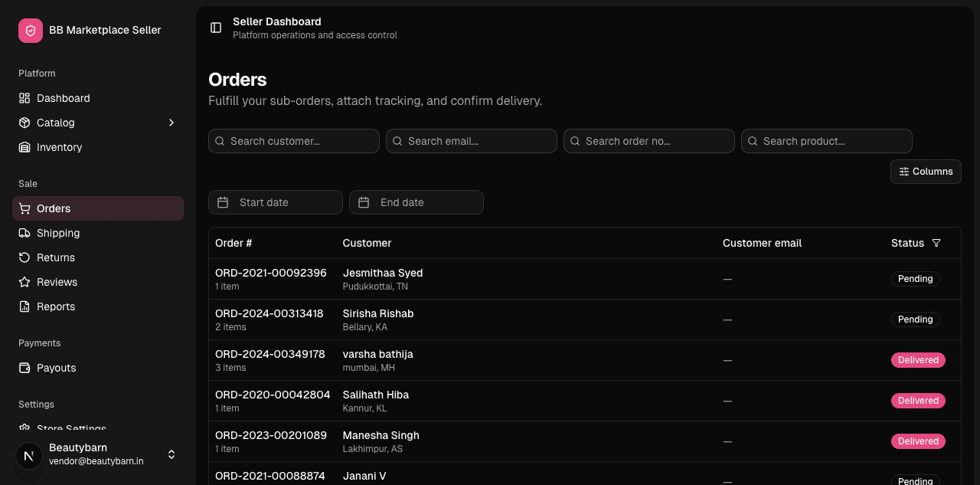The height and width of the screenshot is (485, 980).
Task: Open the Returns sidebar item
Action: click(98, 257)
